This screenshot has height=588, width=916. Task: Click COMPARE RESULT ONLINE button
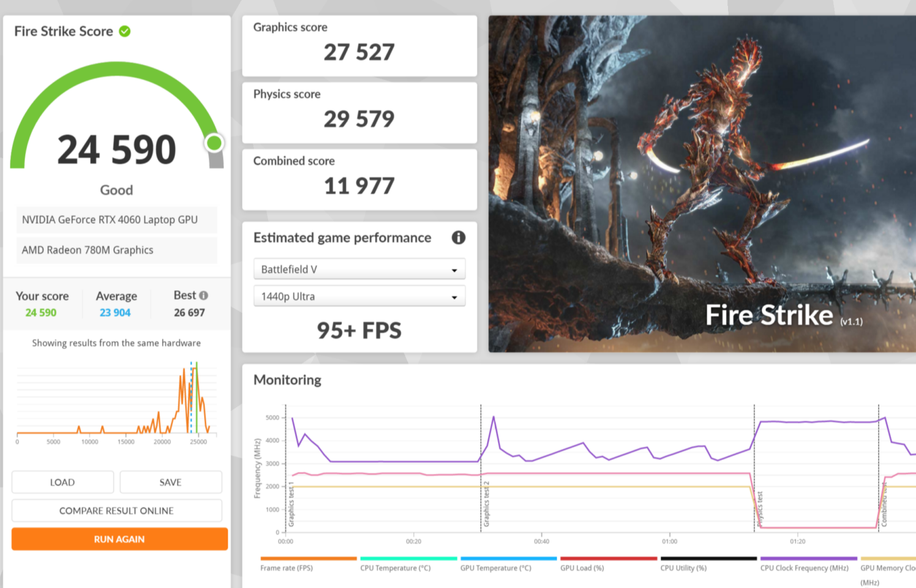coord(116,510)
